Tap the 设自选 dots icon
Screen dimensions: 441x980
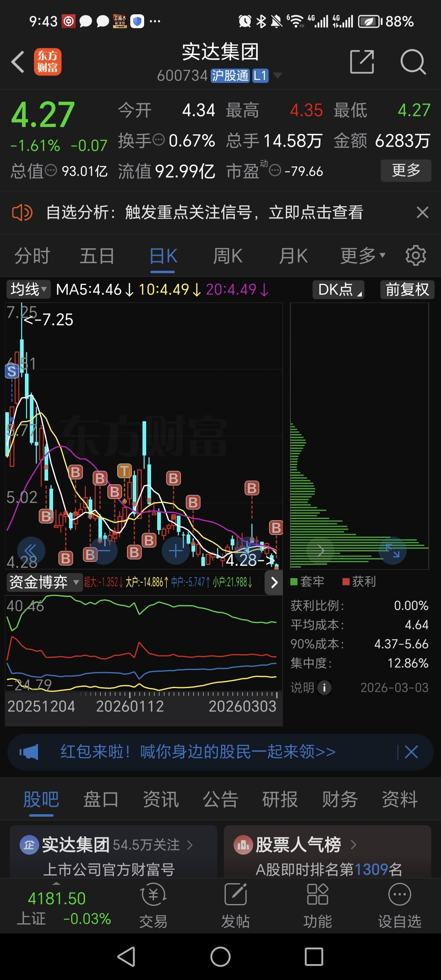pos(399,895)
